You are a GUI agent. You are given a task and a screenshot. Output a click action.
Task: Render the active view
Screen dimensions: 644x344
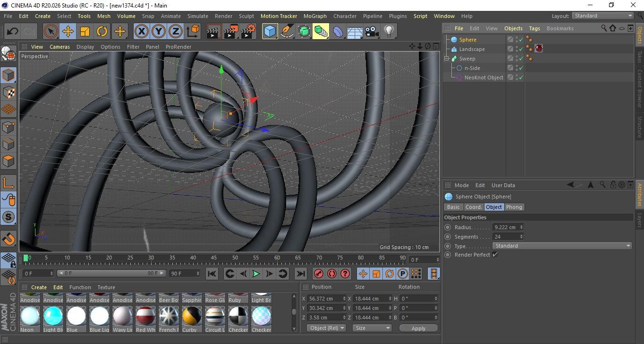click(x=214, y=32)
